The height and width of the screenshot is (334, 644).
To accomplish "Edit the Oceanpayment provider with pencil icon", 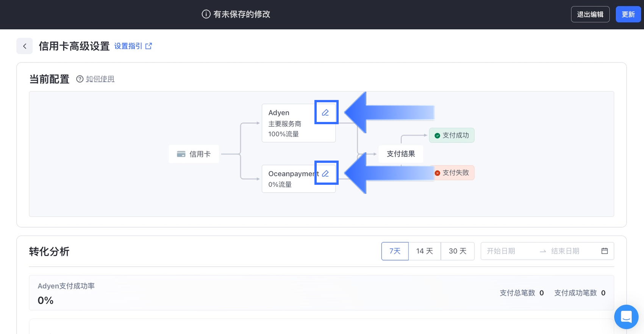I will [325, 173].
